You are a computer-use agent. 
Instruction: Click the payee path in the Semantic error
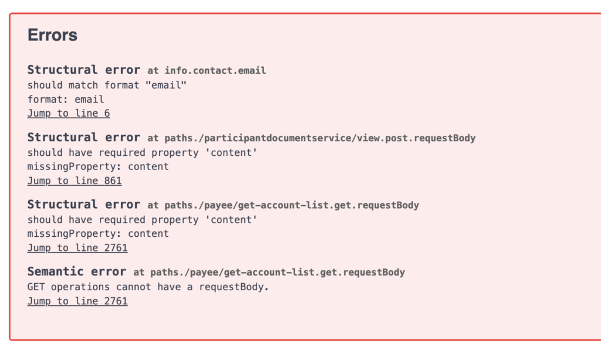pos(278,272)
